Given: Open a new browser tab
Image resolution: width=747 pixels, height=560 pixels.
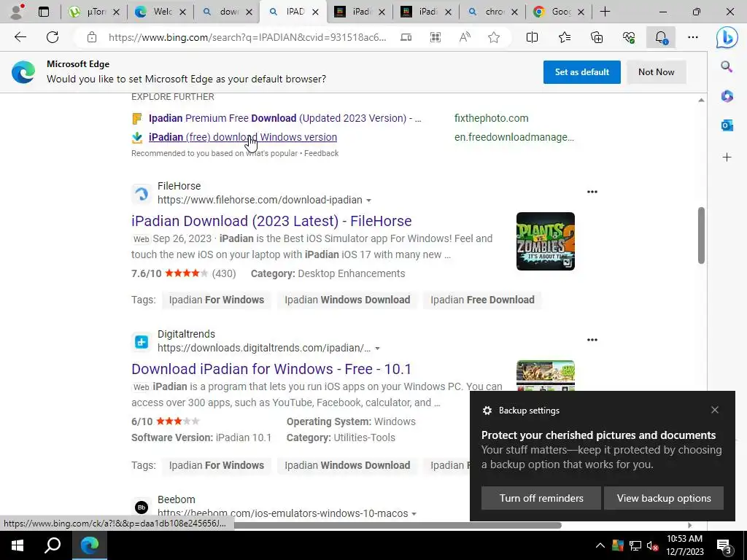Looking at the screenshot, I should (x=605, y=12).
